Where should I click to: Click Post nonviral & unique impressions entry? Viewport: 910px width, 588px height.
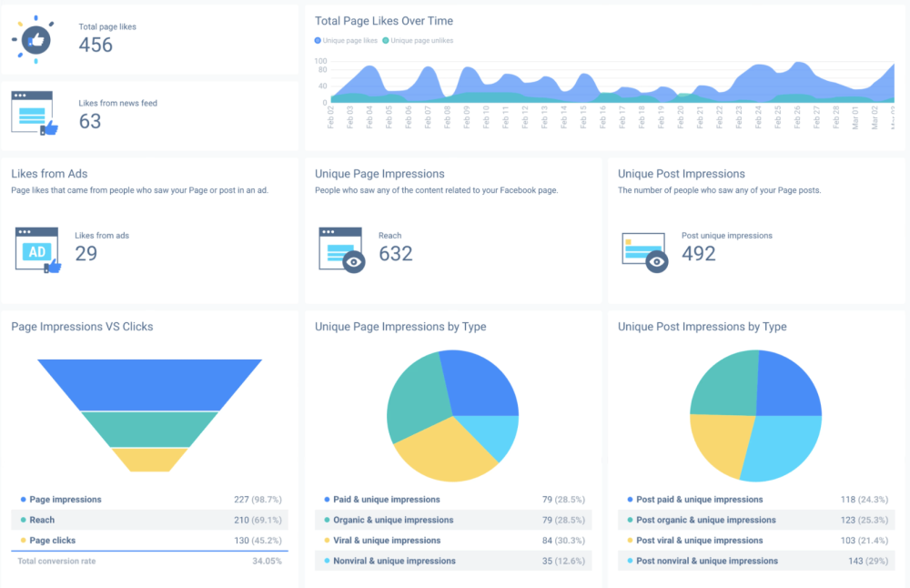point(707,561)
